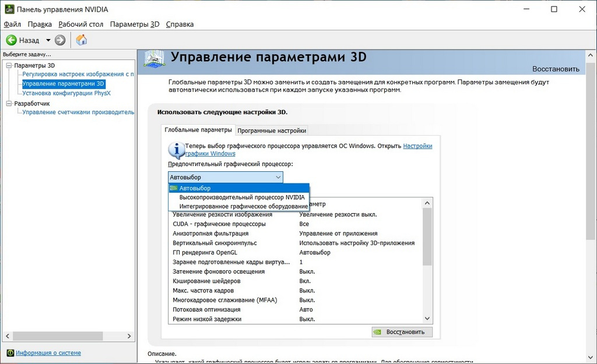Screen dimensions: 597x364
Task: Choose Автовыбор in the dropdown list
Action: (x=239, y=188)
